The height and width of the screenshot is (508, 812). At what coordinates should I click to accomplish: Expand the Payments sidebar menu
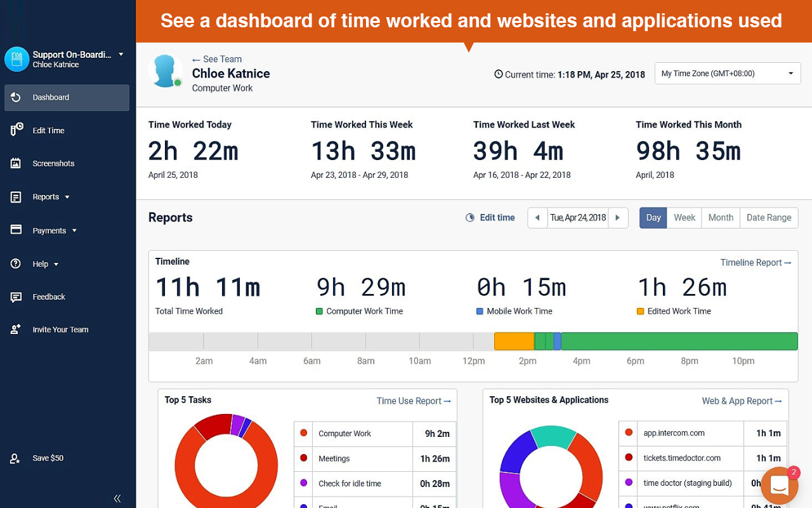(x=54, y=231)
